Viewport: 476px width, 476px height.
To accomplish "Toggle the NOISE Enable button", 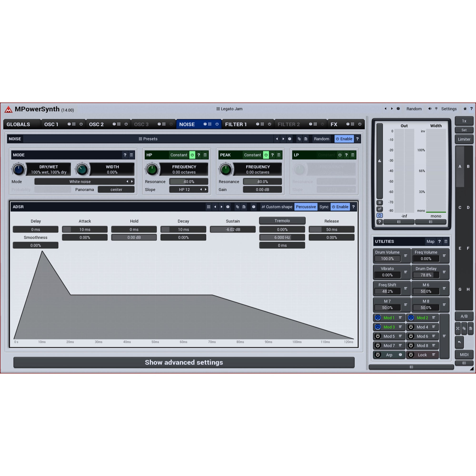I will [x=344, y=139].
